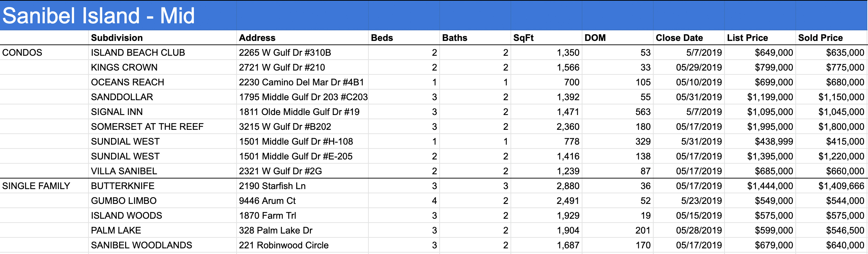Select the Address column header cell
The image size is (868, 254).
point(302,38)
